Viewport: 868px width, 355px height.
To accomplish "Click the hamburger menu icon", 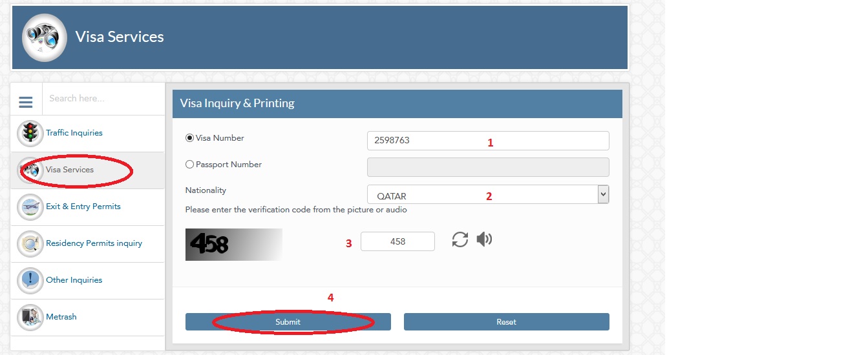I will (x=26, y=102).
